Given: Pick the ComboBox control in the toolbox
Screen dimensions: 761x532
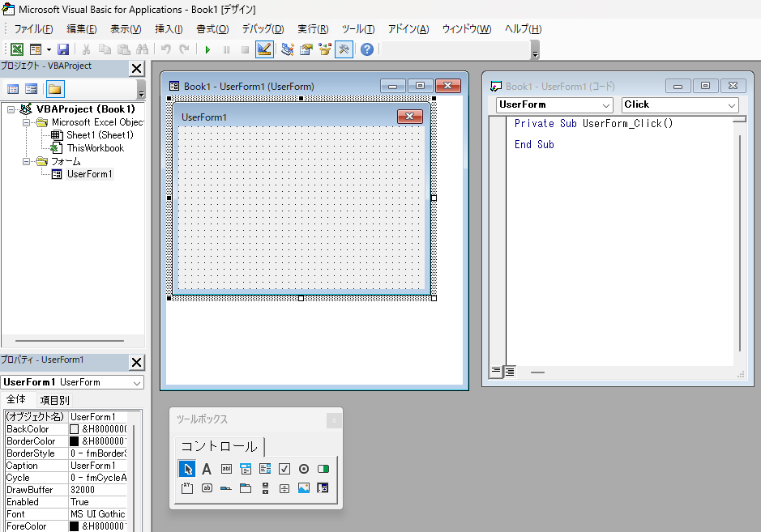Looking at the screenshot, I should [x=246, y=469].
